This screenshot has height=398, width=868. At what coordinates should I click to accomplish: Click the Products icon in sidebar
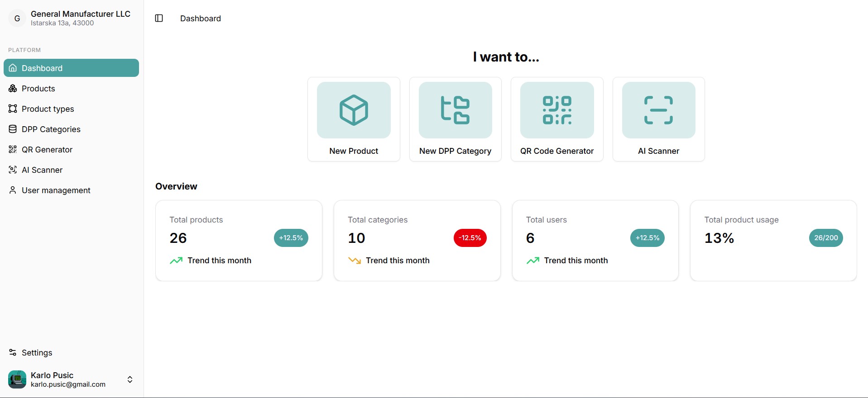point(13,89)
